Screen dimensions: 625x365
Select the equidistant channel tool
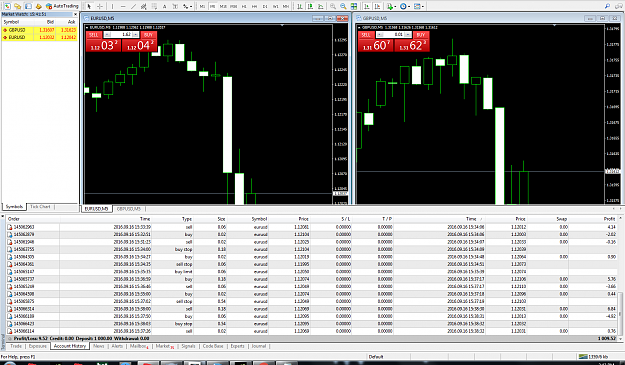pyautogui.click(x=143, y=6)
